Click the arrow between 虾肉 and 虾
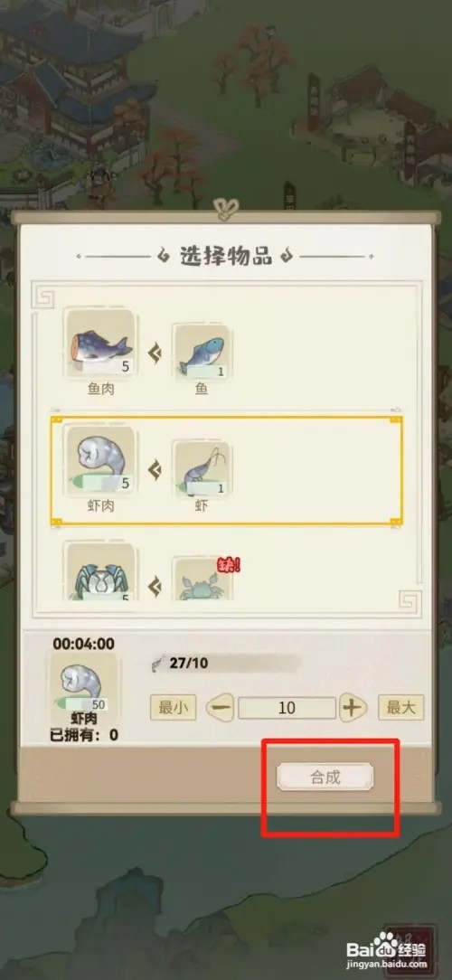Viewport: 452px width, 980px height. click(155, 470)
